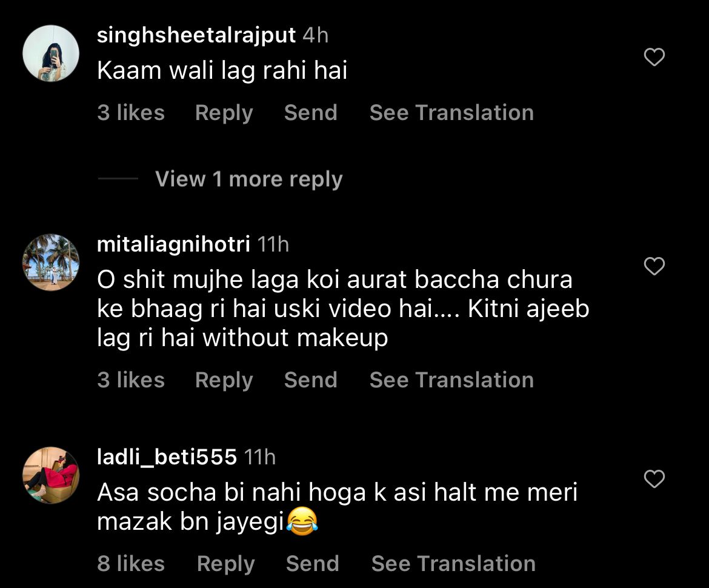Image resolution: width=709 pixels, height=588 pixels.
Task: Open the ladli_beti555 username link
Action: 167,457
